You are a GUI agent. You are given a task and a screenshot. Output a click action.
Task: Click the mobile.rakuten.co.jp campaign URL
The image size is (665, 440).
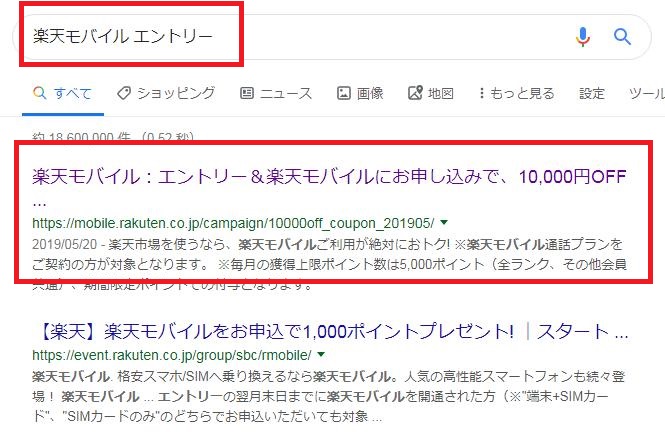pyautogui.click(x=233, y=223)
